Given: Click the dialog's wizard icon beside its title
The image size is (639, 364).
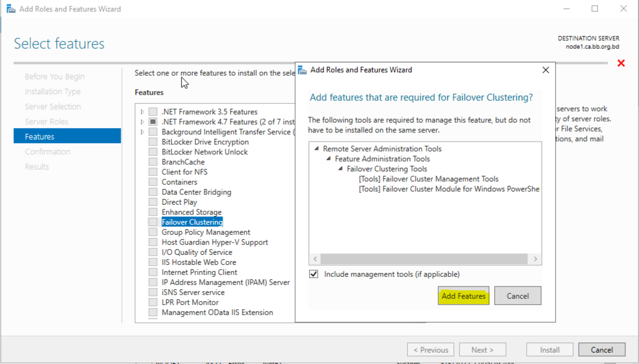Looking at the screenshot, I should [302, 70].
